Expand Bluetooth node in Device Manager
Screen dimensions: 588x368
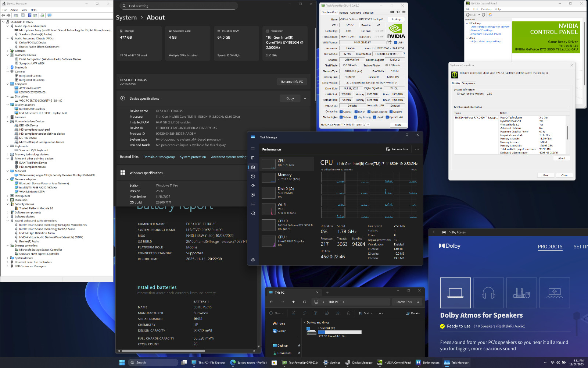(x=7, y=67)
